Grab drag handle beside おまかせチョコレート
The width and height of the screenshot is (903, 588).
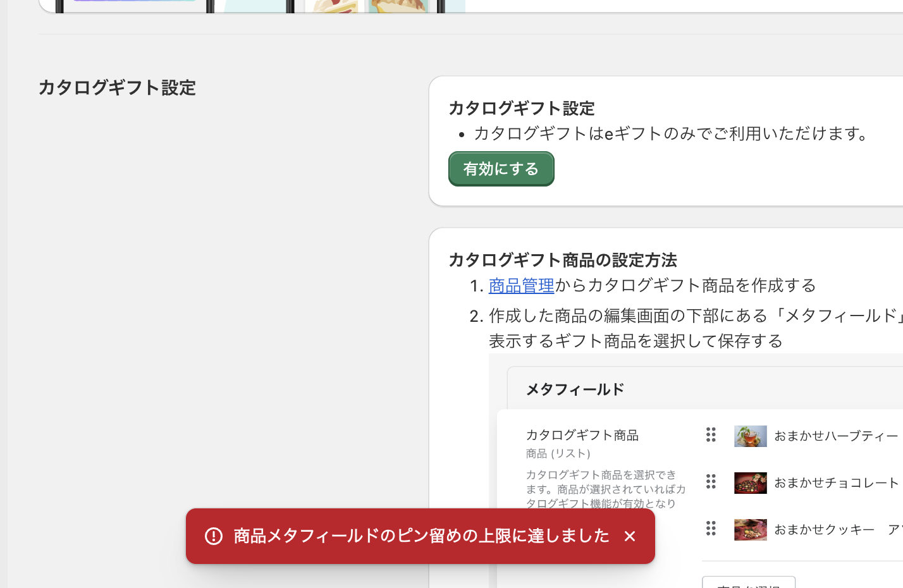[x=711, y=482]
